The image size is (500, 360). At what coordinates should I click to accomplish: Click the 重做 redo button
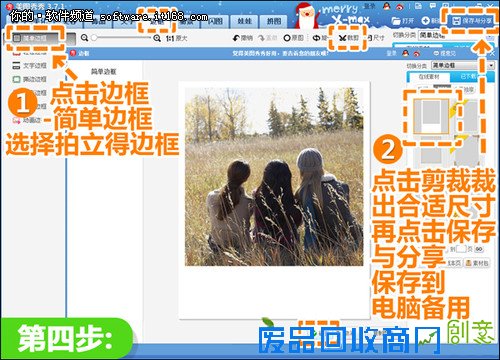(x=268, y=38)
